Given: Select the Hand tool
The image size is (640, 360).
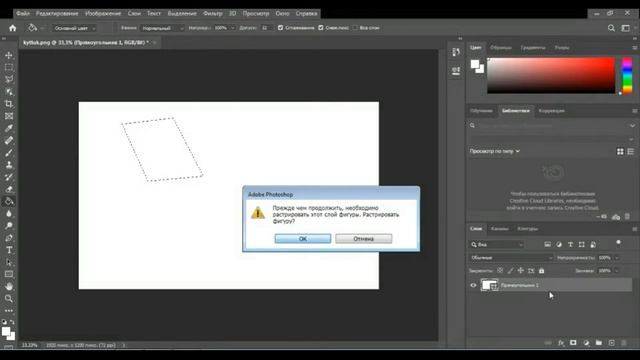Looking at the screenshot, I should (9, 287).
